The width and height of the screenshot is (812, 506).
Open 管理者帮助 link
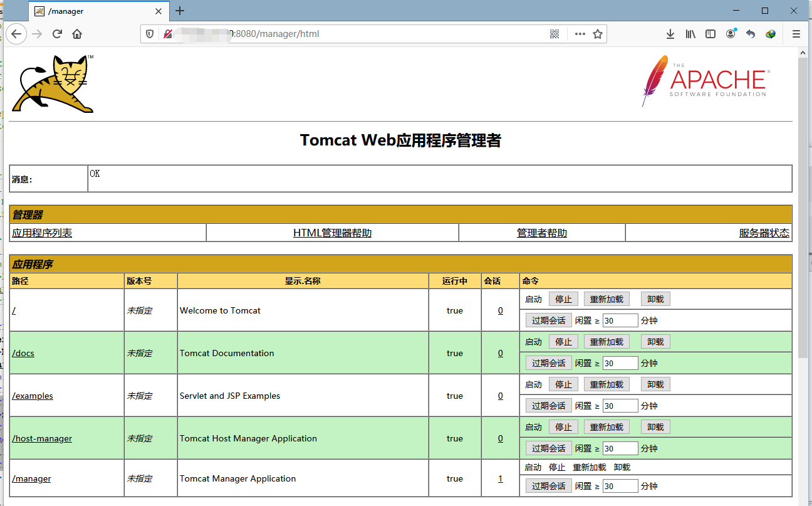[x=542, y=233]
